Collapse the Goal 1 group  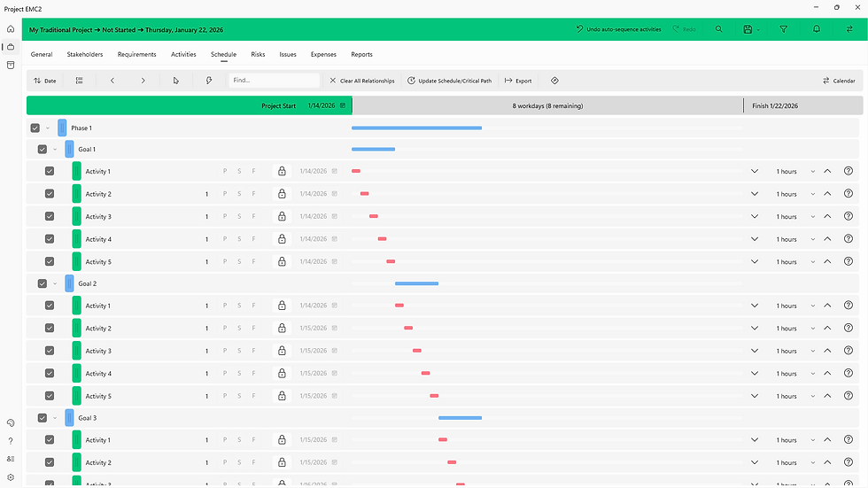[55, 150]
